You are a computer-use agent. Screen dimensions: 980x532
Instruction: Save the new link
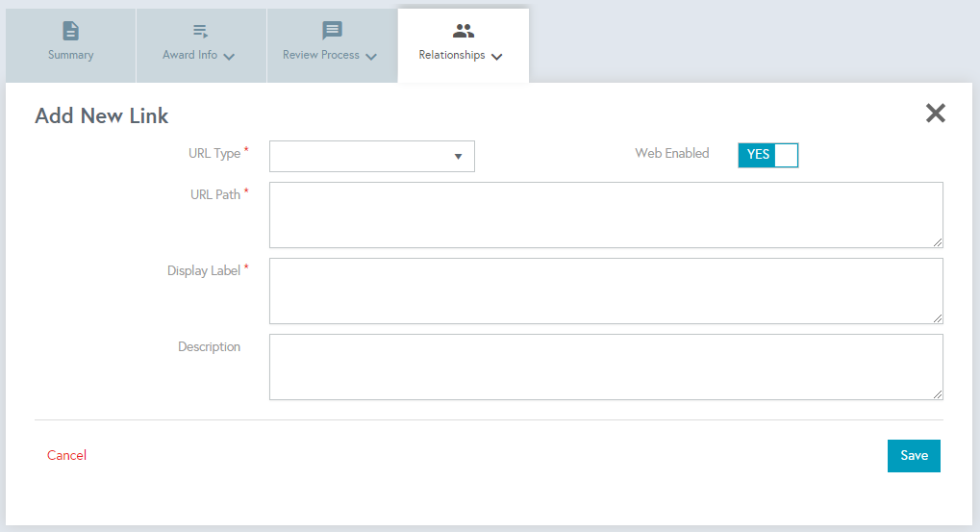[914, 456]
